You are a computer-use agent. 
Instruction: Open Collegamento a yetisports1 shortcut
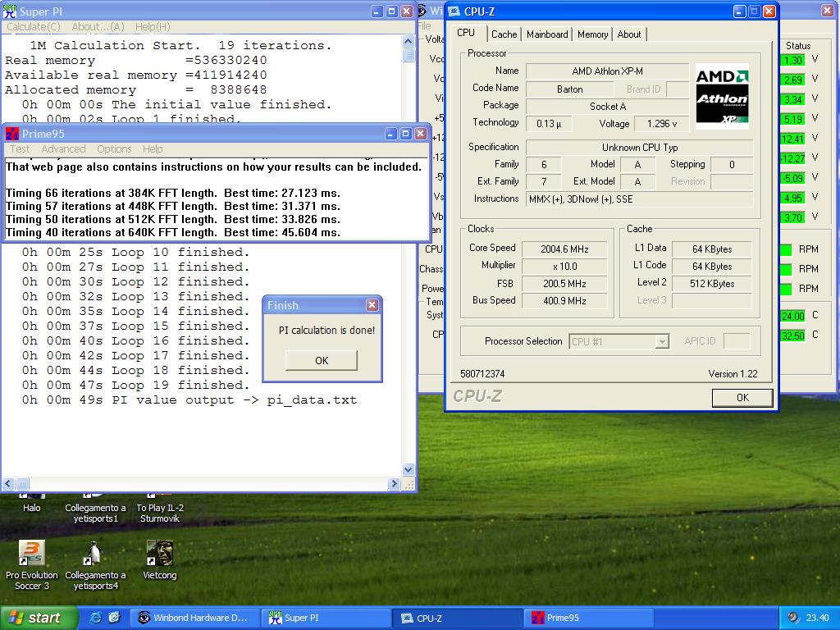pos(95,509)
